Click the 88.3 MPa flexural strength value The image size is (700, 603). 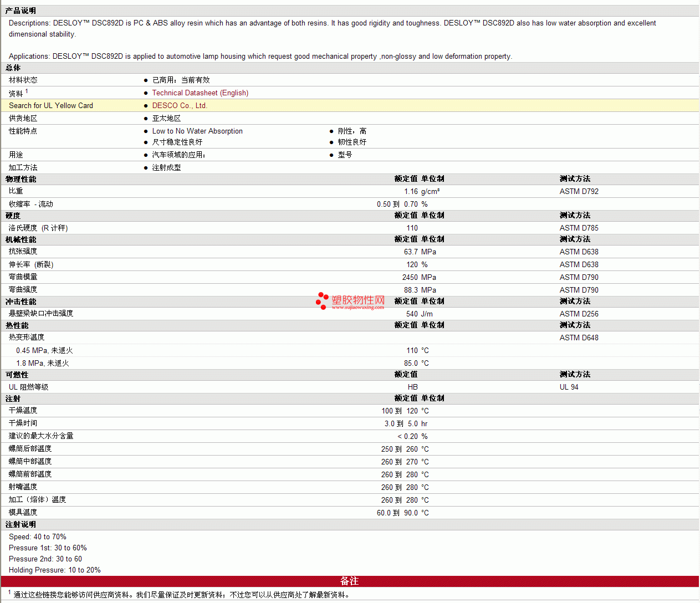coord(420,290)
